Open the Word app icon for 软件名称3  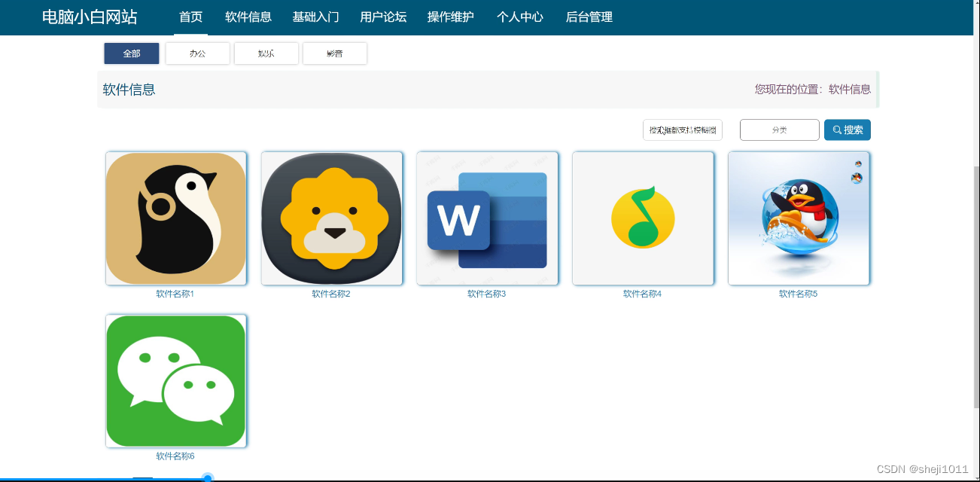click(x=488, y=218)
